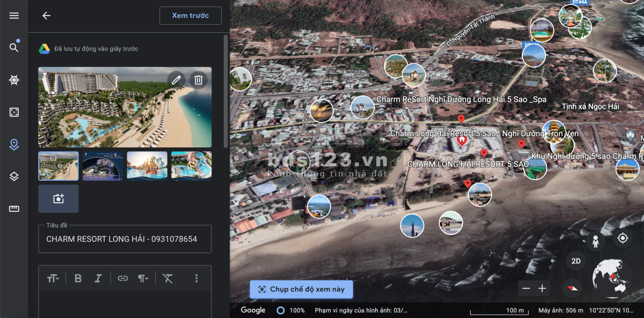Click the sunset photo circle on map
Screen dimensions: 644x318
tap(321, 111)
